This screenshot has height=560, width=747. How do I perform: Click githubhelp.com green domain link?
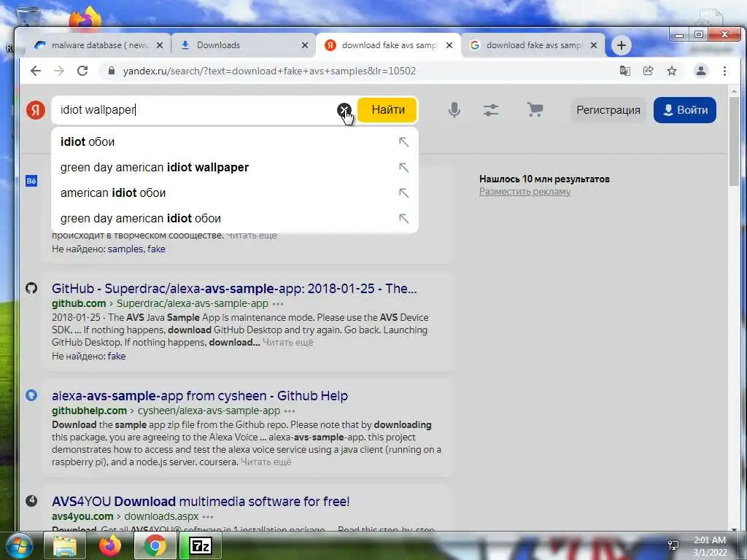(x=89, y=411)
